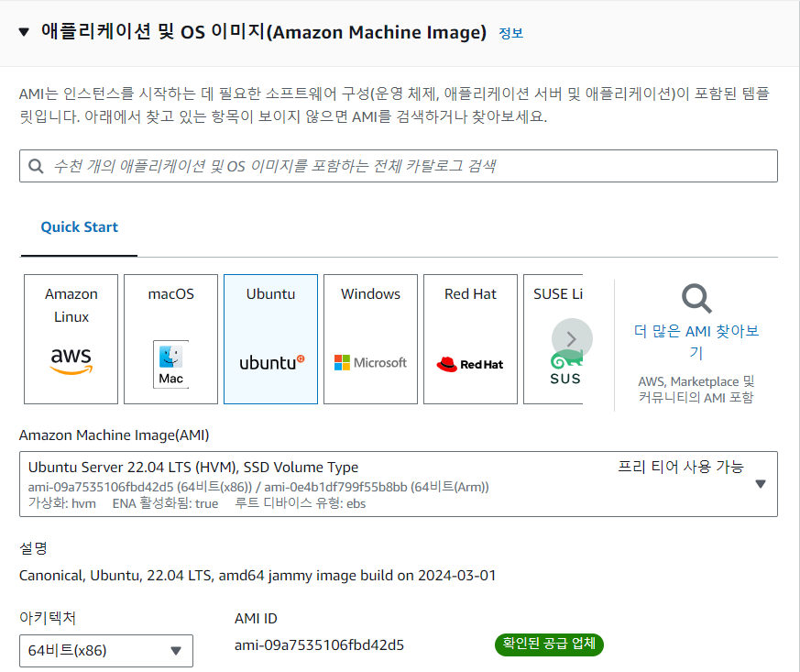Click the AWS, Marketplace 및 커뮤니티 description text
800x672 pixels.
click(696, 390)
